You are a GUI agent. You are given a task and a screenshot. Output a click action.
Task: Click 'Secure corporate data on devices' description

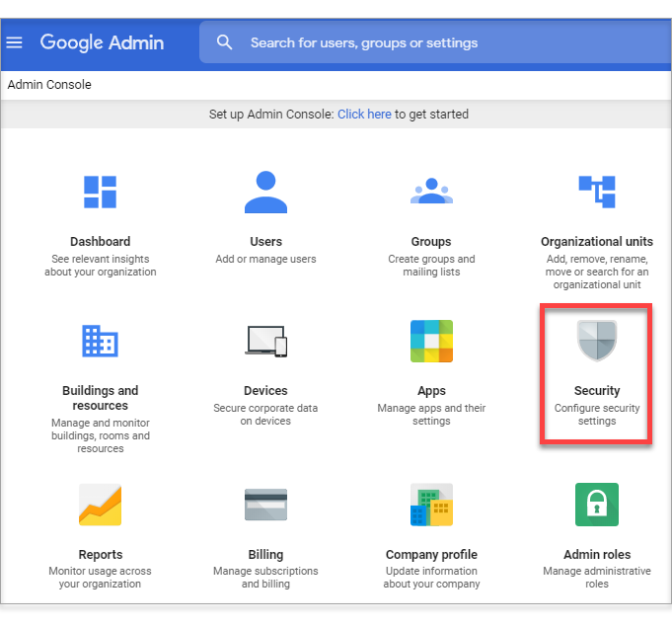tap(265, 415)
